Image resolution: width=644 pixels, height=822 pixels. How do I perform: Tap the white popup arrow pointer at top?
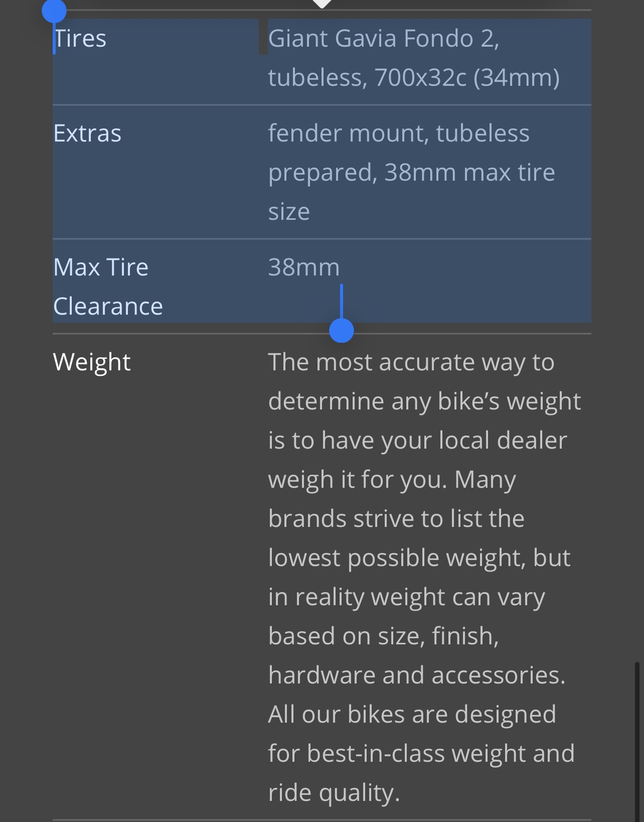pyautogui.click(x=321, y=4)
